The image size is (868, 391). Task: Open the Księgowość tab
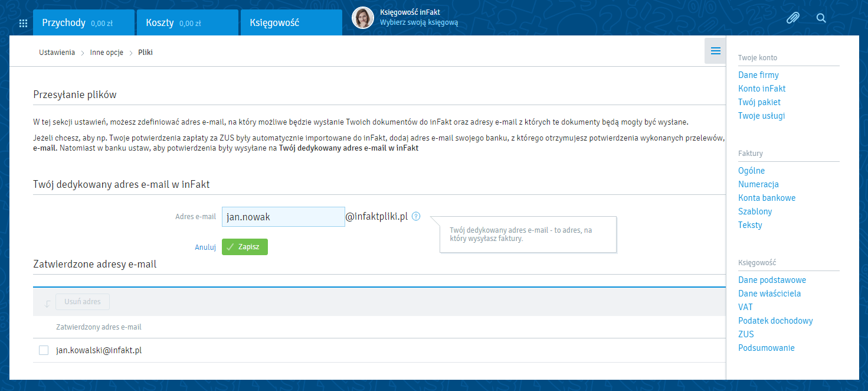pos(291,23)
